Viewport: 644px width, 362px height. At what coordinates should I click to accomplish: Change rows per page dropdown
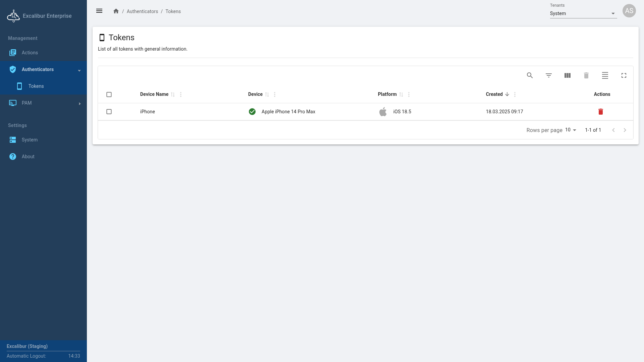570,130
